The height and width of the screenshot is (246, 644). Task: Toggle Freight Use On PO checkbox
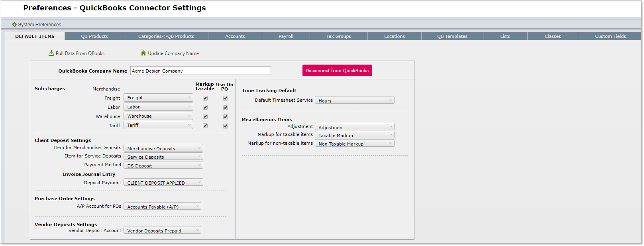coord(226,98)
